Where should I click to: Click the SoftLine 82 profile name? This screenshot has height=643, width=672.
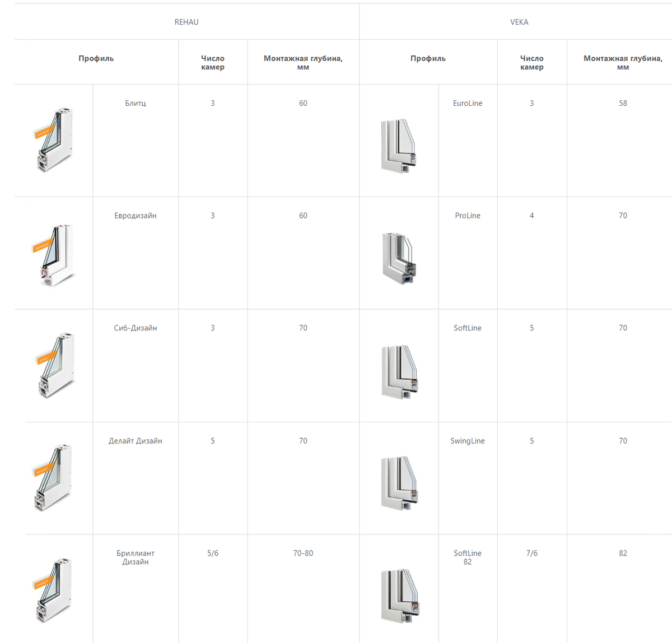[x=468, y=557]
